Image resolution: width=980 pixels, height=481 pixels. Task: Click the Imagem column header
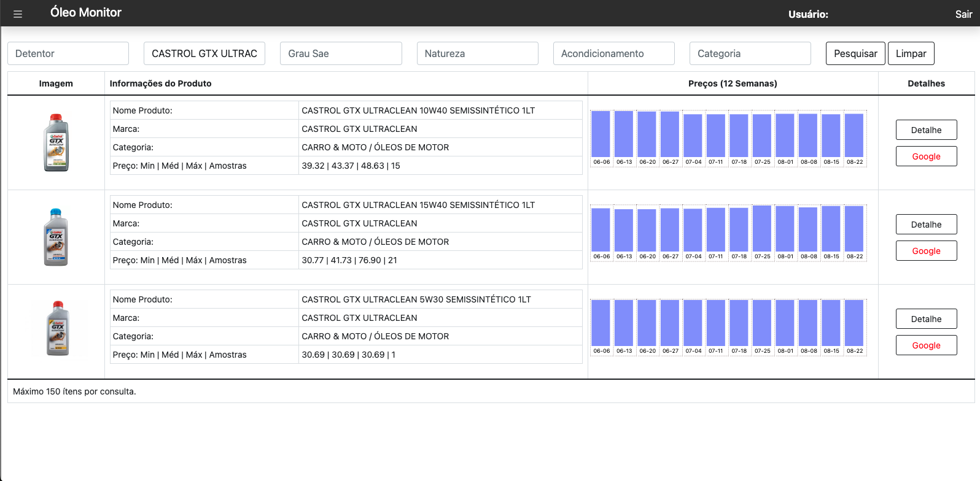tap(56, 83)
